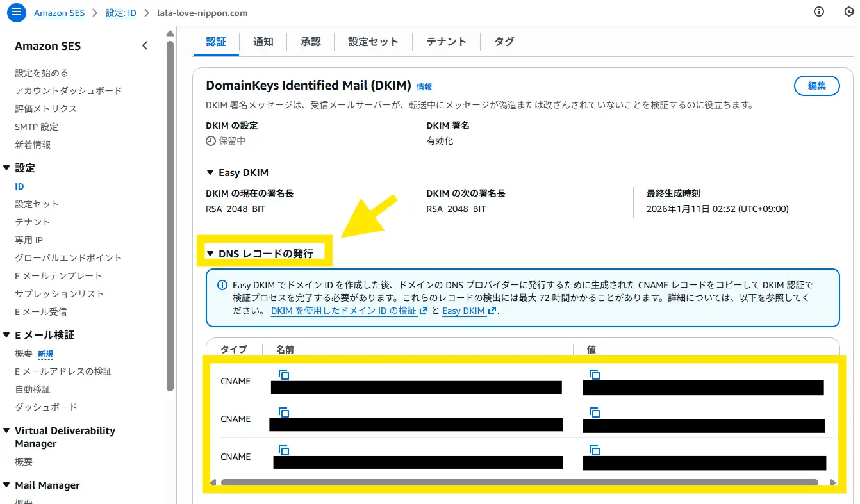Viewport: 860px width, 504px height.
Task: Copy the third CNAME record value
Action: click(594, 450)
